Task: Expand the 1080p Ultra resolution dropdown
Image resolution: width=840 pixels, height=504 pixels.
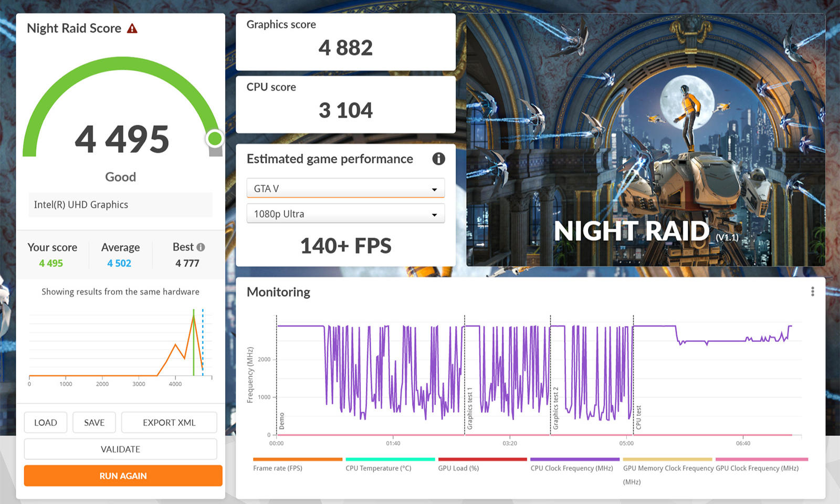Action: point(345,214)
